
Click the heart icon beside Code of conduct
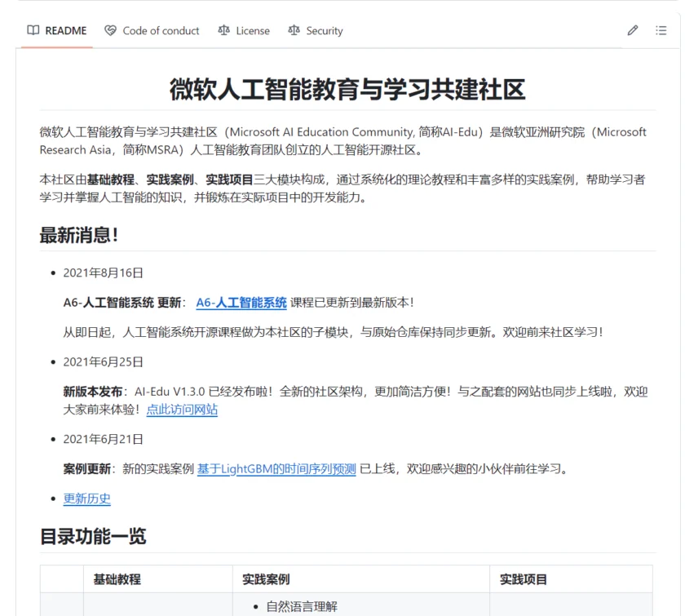[x=111, y=30]
